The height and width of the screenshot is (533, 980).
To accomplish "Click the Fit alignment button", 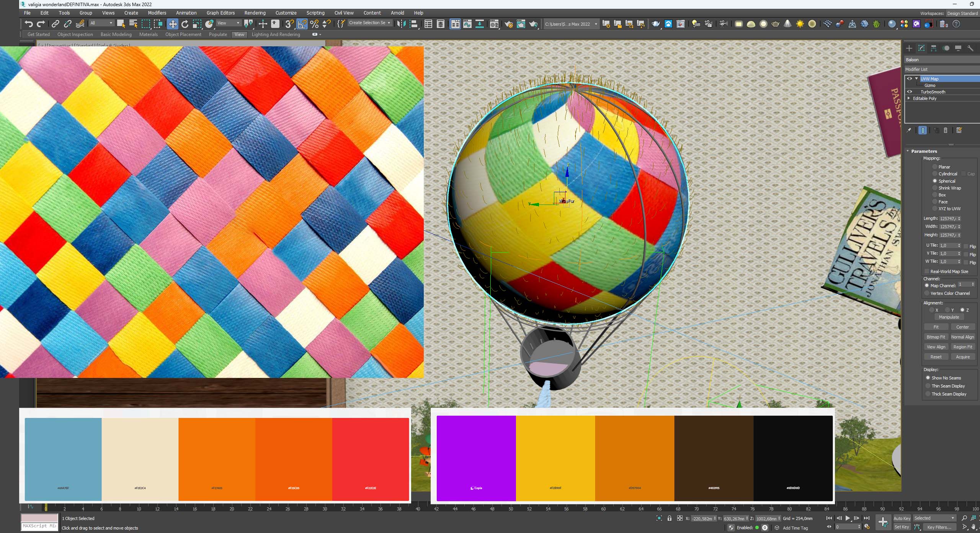I will coord(936,327).
